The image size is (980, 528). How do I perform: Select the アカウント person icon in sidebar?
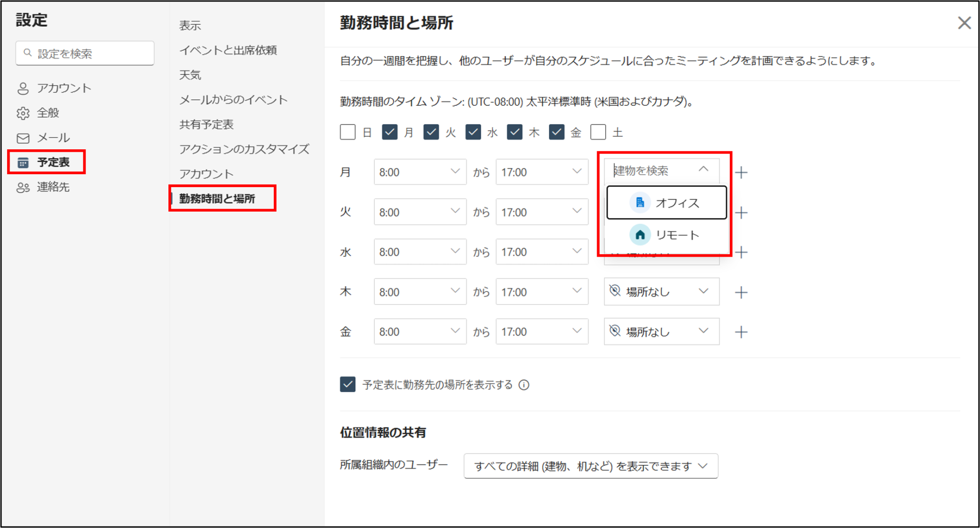pyautogui.click(x=22, y=88)
